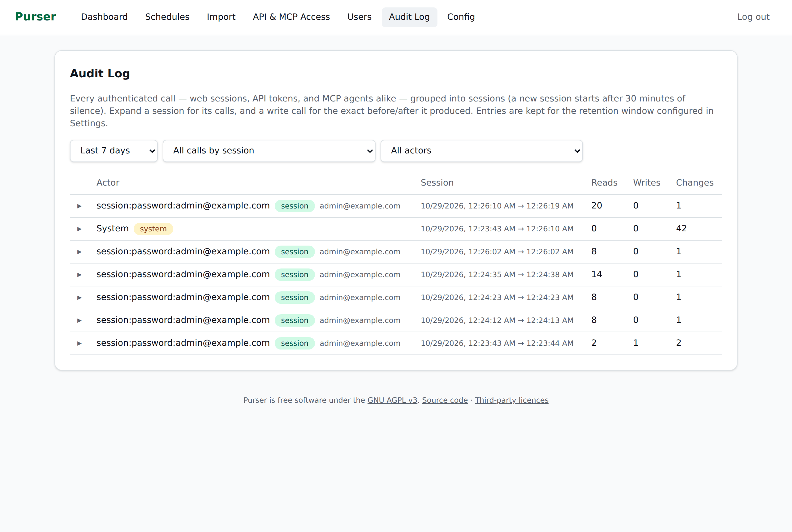Click the timestamp 12:23:43 AM → 12:26:10 AM
Viewport: 792px width, 532px height.
click(497, 229)
